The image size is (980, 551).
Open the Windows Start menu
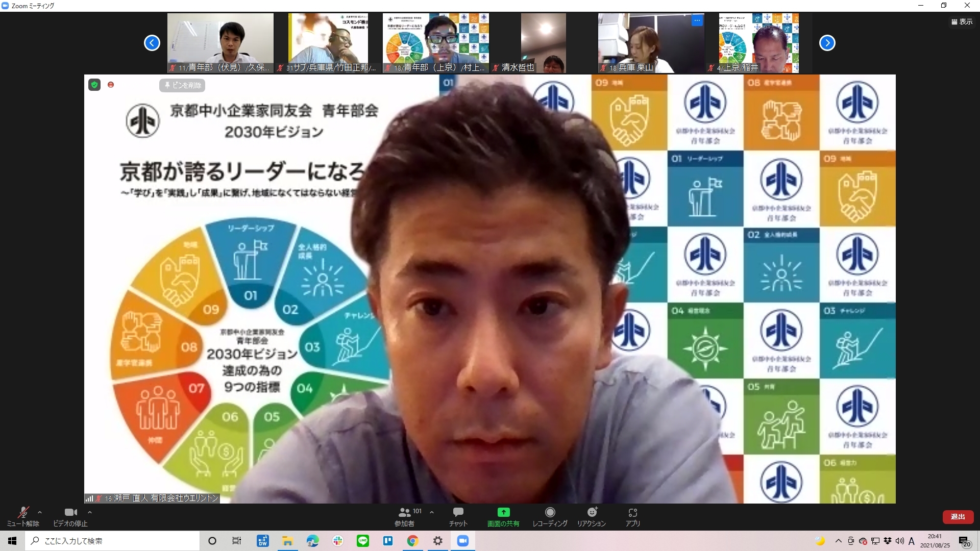tap(12, 541)
